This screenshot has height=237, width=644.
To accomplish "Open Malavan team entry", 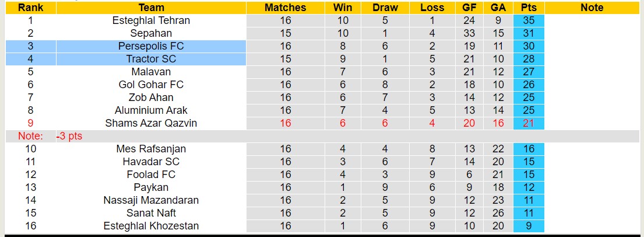I will click(x=151, y=72).
